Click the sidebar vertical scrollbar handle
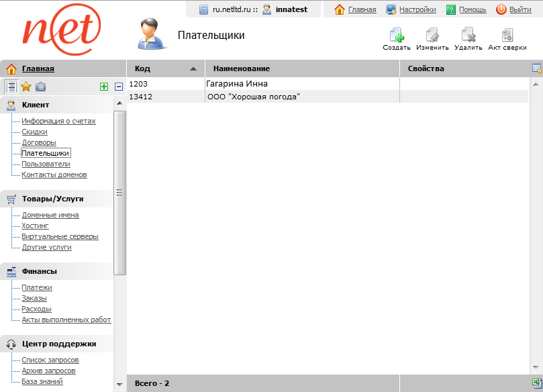The width and height of the screenshot is (543, 392). 119,193
